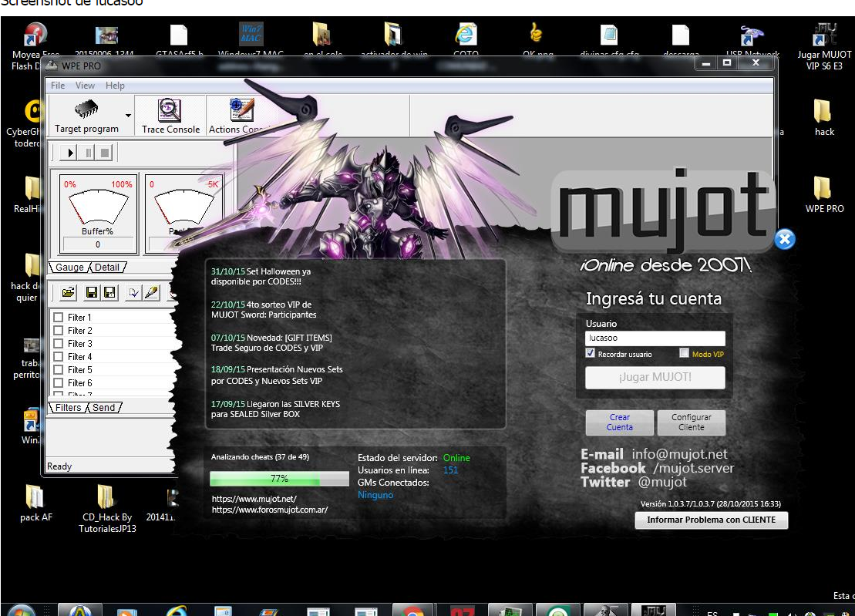Image resolution: width=855 pixels, height=616 pixels.
Task: Switch to the Send tab
Action: point(104,408)
